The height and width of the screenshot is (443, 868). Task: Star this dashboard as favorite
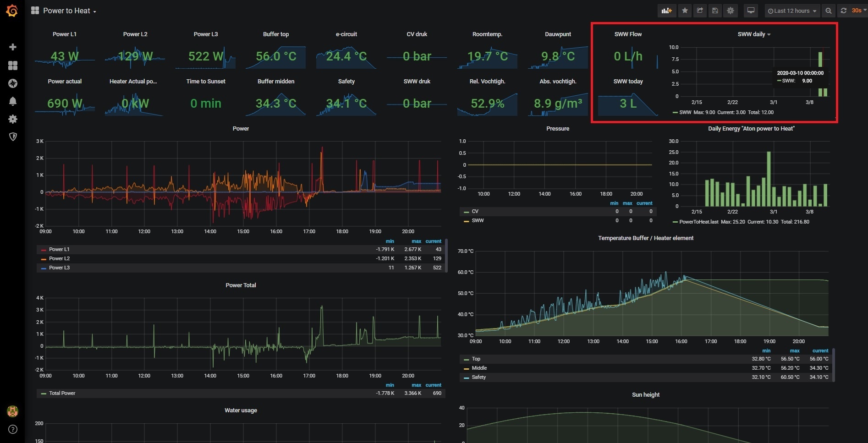[x=685, y=11]
